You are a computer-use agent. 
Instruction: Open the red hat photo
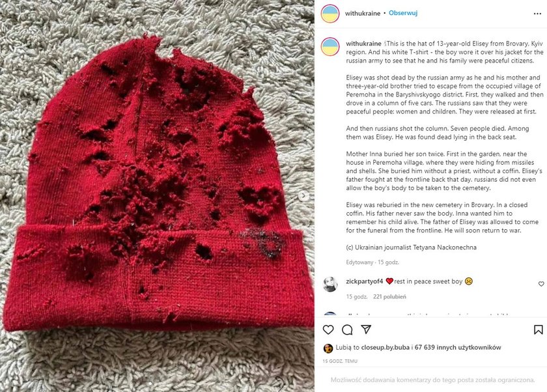coord(157,196)
